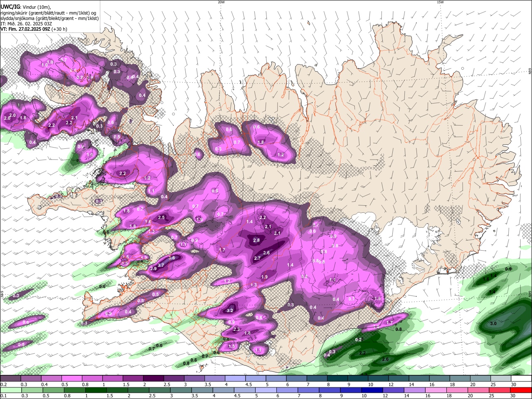The width and height of the screenshot is (532, 399).
Task: Click the 2.8 snowfall maximum value
Action: (x=256, y=240)
